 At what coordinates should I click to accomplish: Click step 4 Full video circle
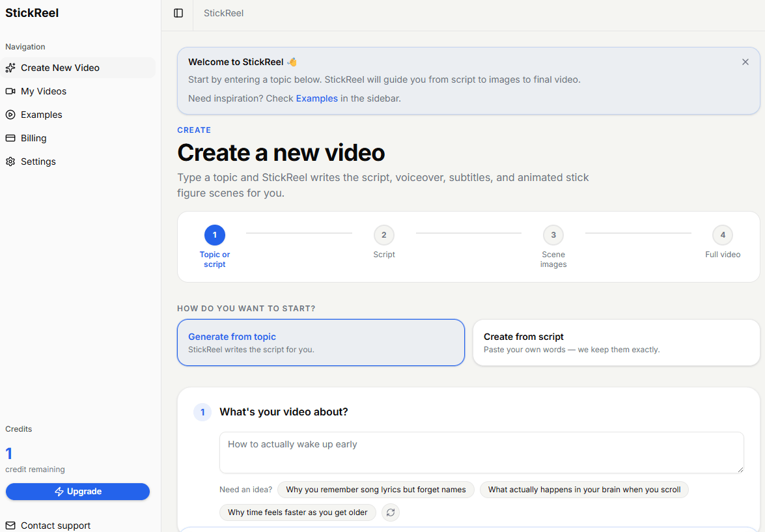[x=723, y=235]
